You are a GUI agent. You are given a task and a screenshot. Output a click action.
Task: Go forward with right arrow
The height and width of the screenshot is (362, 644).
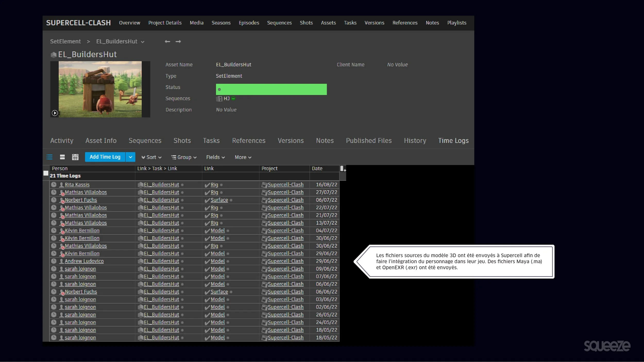click(x=178, y=41)
